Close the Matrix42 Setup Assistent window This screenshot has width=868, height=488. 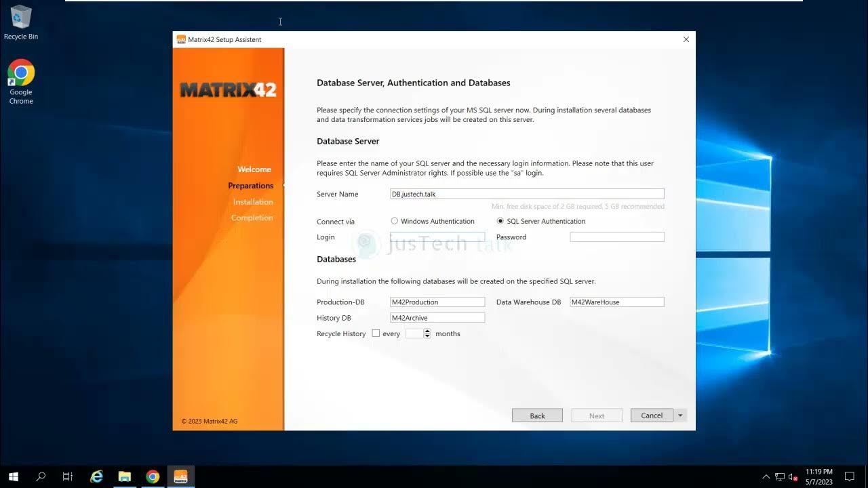click(686, 39)
